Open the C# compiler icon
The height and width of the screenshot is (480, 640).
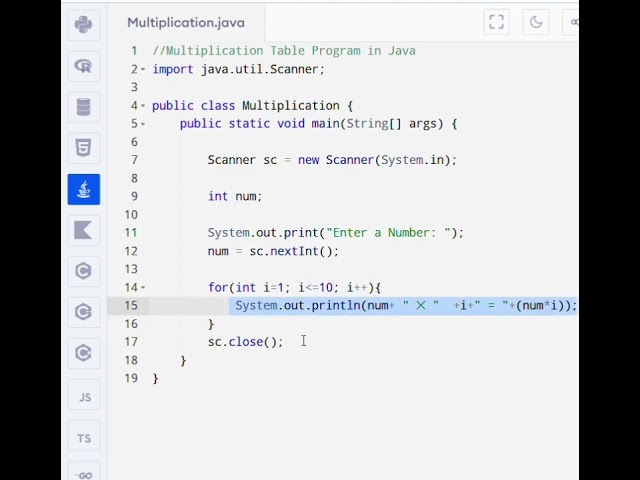pos(84,353)
